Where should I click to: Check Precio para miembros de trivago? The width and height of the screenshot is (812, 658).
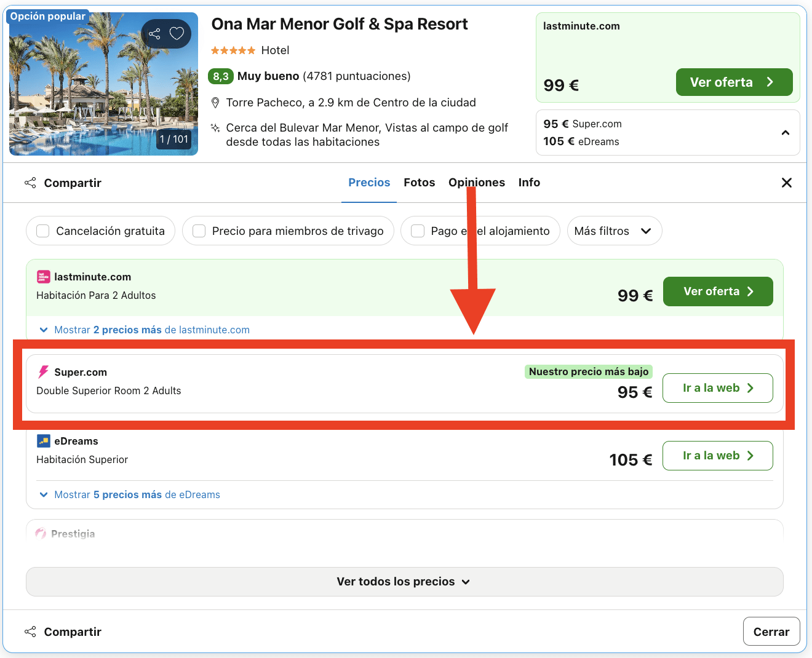(199, 231)
